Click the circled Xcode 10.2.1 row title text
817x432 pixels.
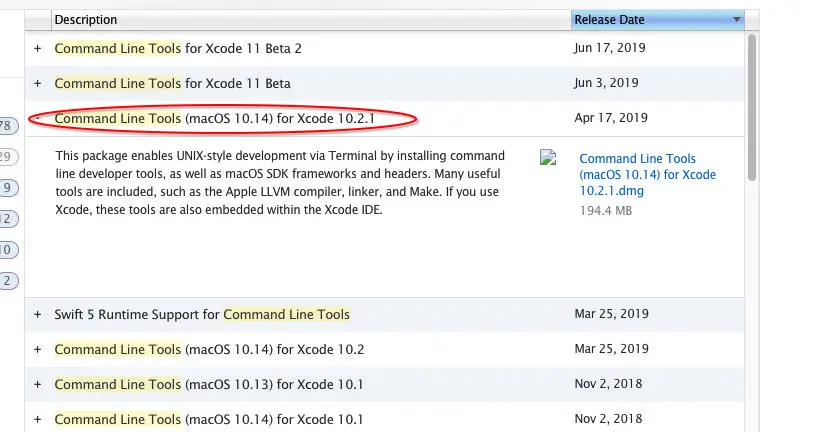(221, 119)
